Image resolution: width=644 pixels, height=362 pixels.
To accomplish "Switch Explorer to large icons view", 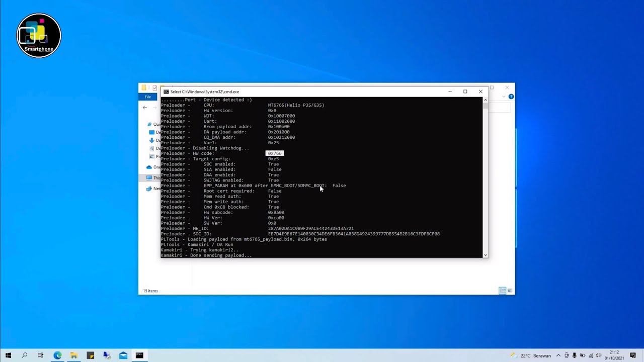I will pos(510,291).
